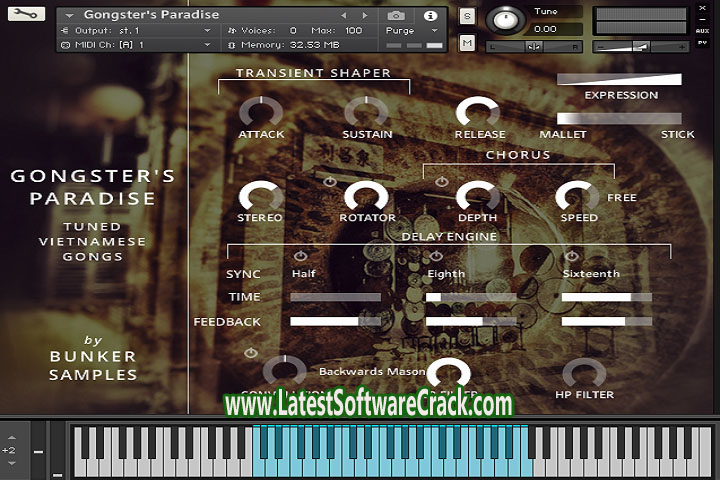The image size is (720, 480).
Task: Click the Eighth delay Time slider
Action: coord(471,297)
